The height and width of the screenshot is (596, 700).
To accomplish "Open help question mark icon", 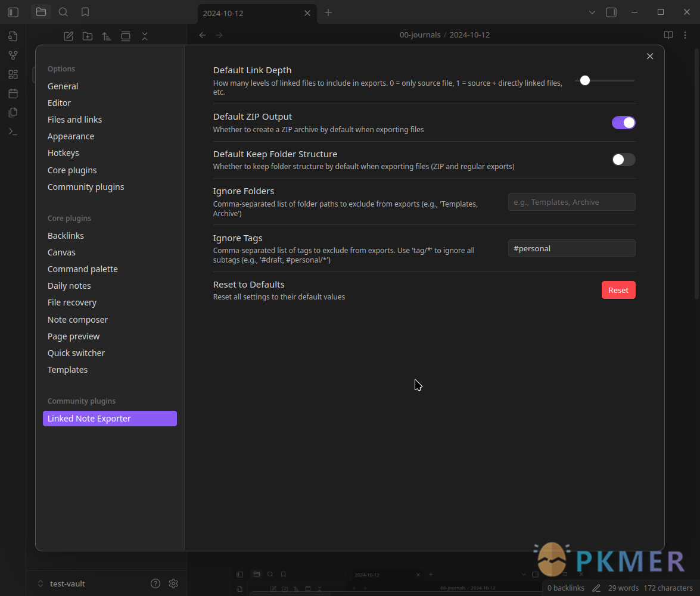I will tap(155, 583).
